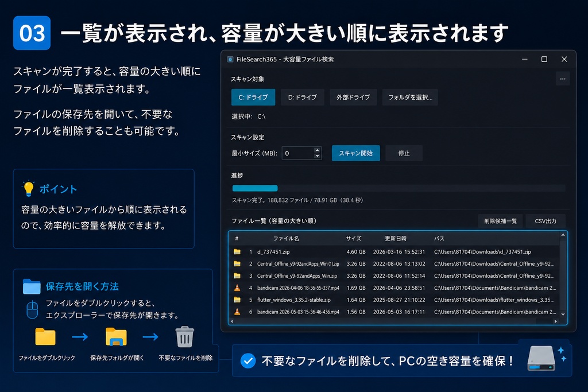Start scanning with スキャン開始
Image resolution: width=588 pixels, height=392 pixels.
click(355, 153)
